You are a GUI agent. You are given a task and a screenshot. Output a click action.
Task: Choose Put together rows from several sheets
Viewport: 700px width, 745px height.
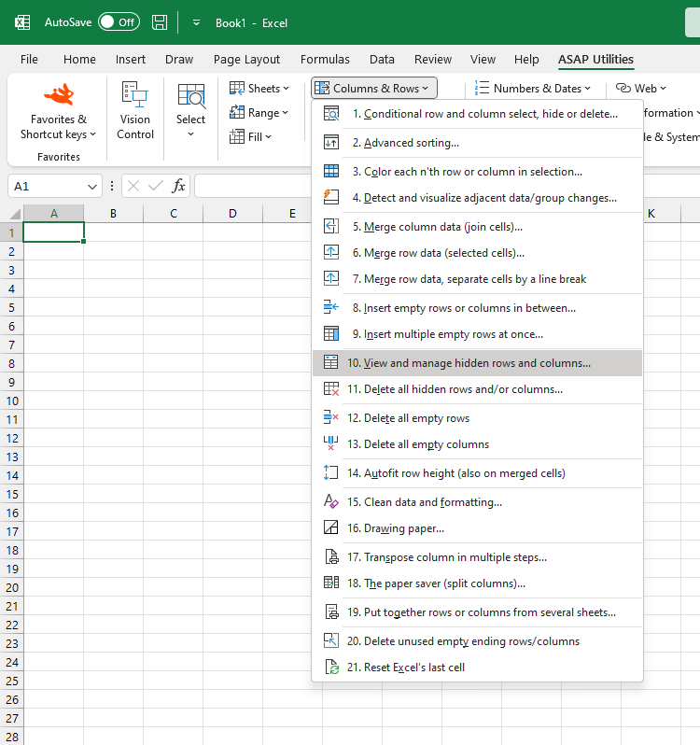point(477,612)
